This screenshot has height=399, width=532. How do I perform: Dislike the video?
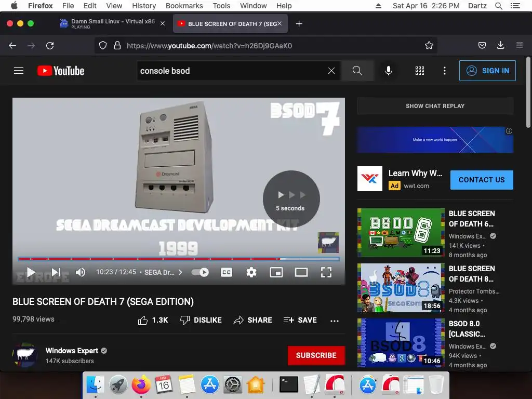pyautogui.click(x=201, y=320)
